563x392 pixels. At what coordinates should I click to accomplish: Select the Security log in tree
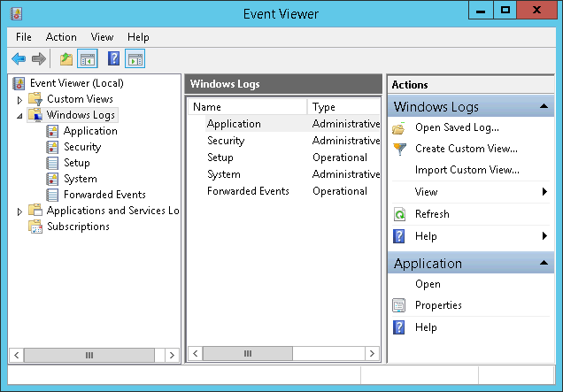[x=82, y=147]
